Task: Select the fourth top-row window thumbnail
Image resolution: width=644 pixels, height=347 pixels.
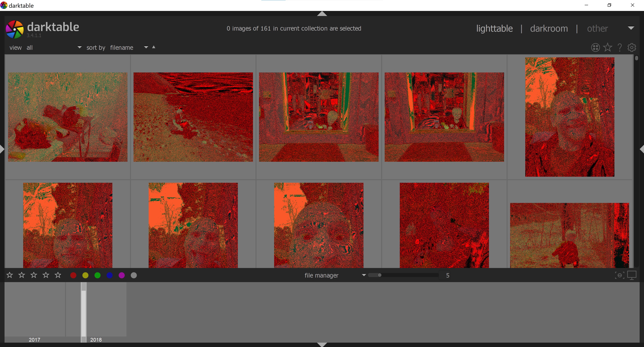Action: point(444,117)
